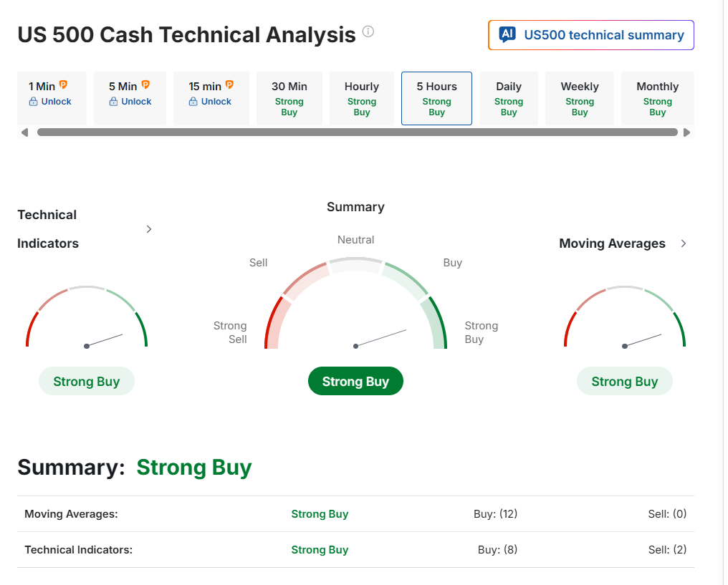Click the premium badge on 15 min

point(229,85)
